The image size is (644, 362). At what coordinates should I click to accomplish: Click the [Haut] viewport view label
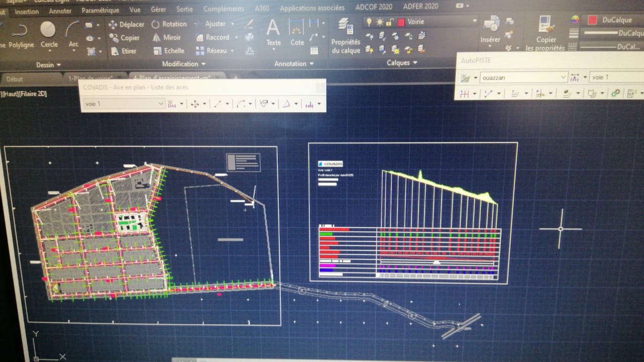[x=9, y=94]
